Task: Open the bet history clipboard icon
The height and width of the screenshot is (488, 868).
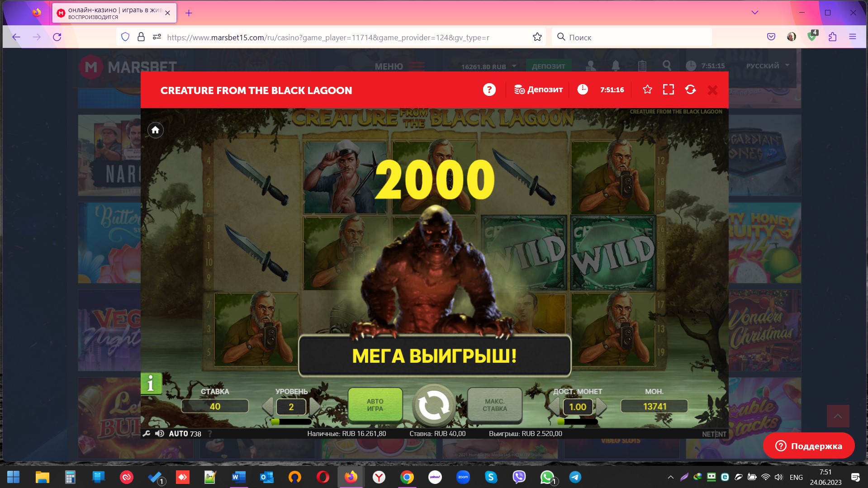Action: [x=642, y=66]
